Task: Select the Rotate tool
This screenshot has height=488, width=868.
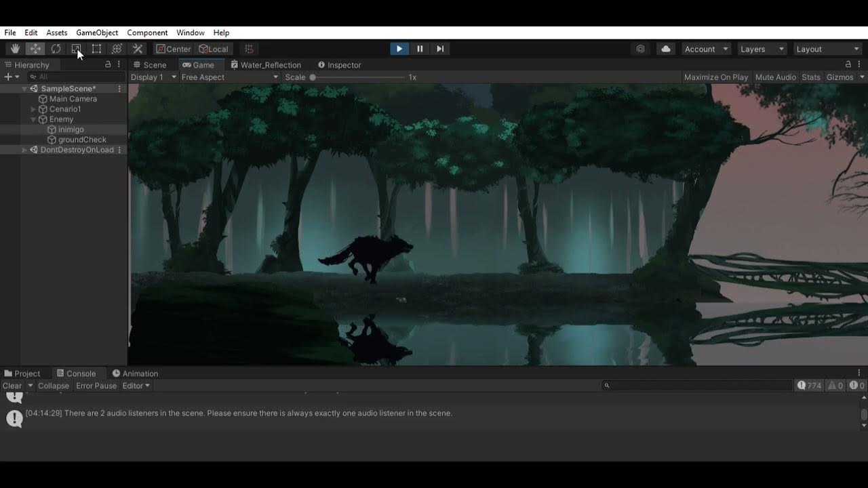Action: click(x=56, y=49)
